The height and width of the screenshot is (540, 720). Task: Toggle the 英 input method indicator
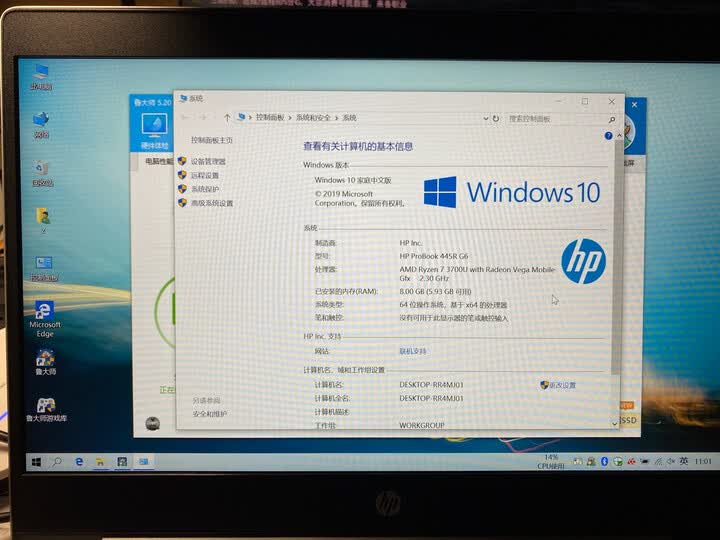(684, 461)
